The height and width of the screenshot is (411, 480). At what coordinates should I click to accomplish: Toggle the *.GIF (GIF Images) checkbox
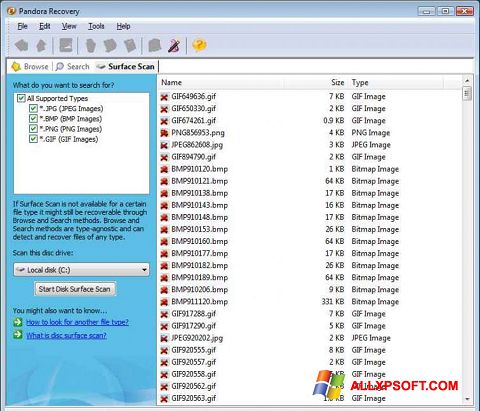pyautogui.click(x=33, y=139)
